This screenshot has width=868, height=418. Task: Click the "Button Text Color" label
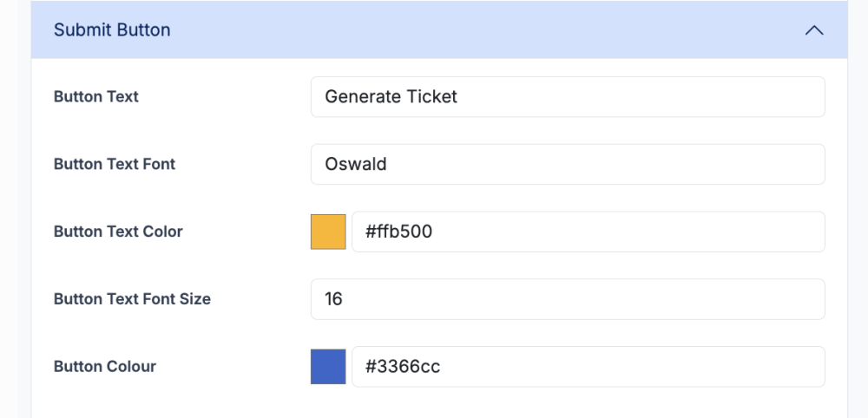tap(118, 232)
